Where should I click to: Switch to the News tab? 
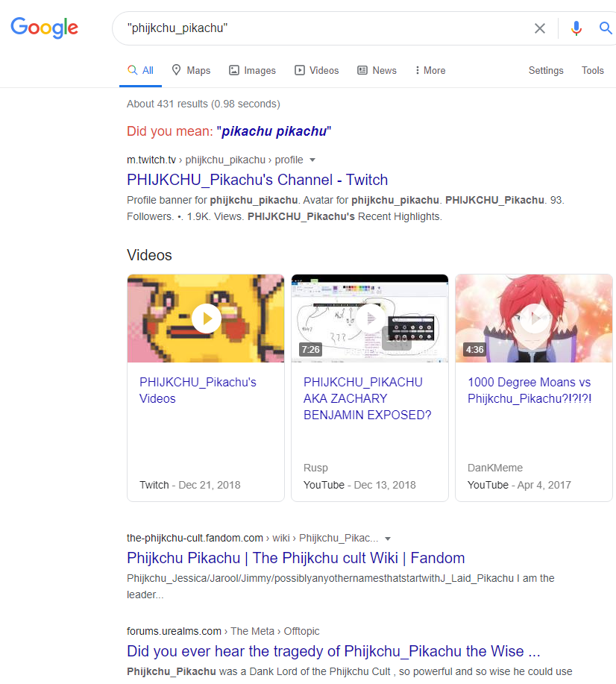coord(377,70)
